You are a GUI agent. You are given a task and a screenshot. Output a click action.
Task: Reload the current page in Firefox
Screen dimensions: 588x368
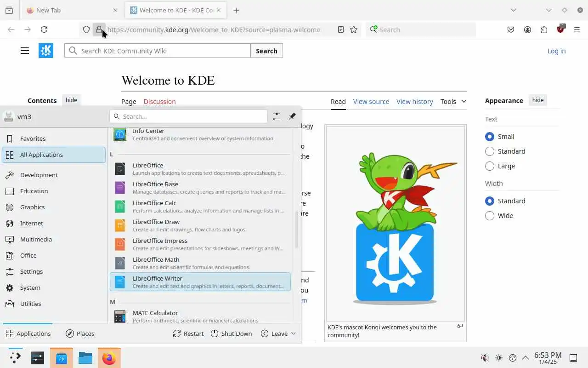(44, 29)
